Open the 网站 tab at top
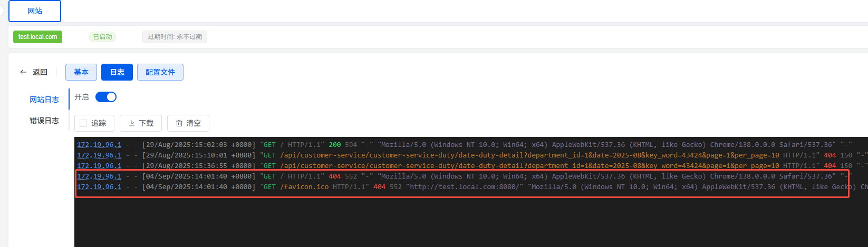 [x=35, y=11]
